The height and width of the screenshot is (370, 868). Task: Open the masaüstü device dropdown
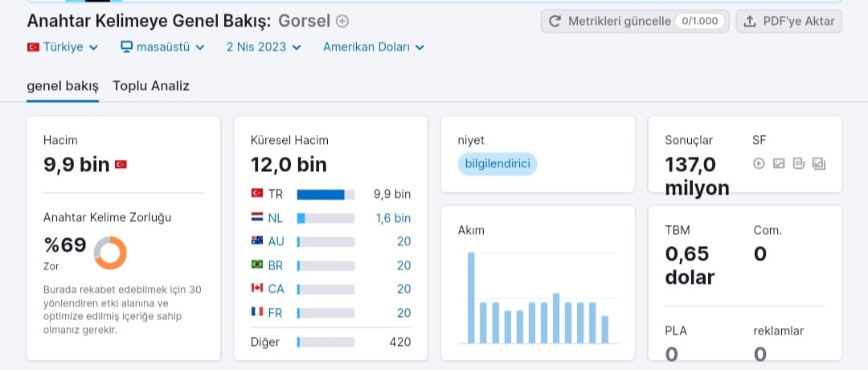[162, 47]
